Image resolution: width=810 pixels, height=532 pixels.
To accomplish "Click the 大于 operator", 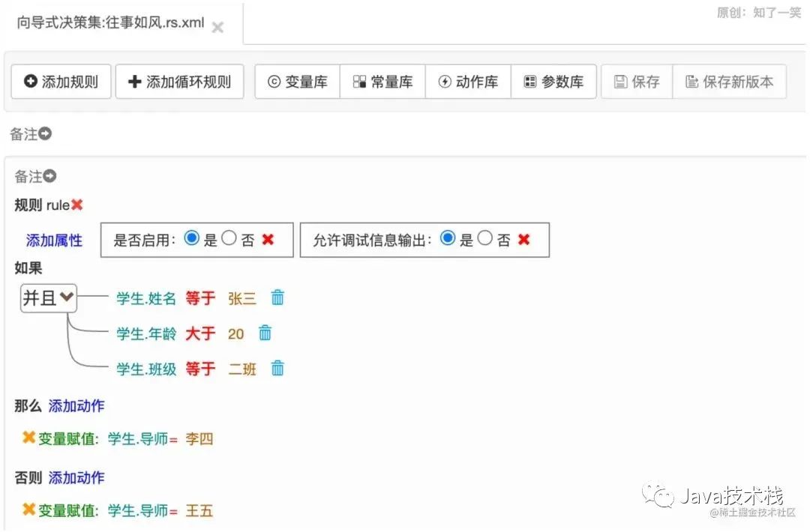I will [200, 333].
